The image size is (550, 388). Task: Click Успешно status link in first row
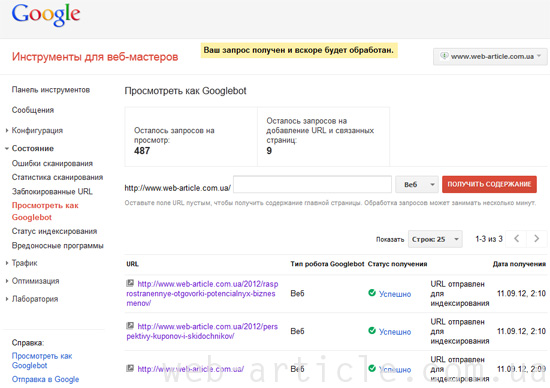pyautogui.click(x=395, y=294)
